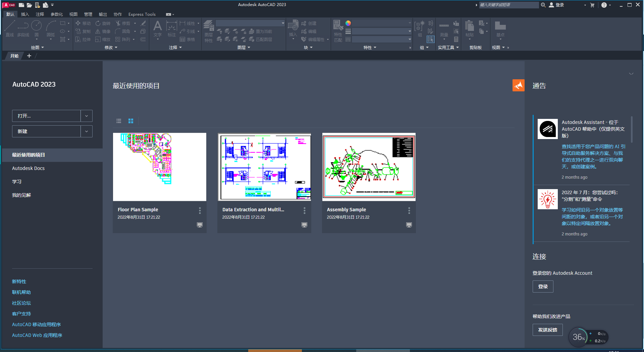Select the 圆 (Circle) tool

point(36,29)
